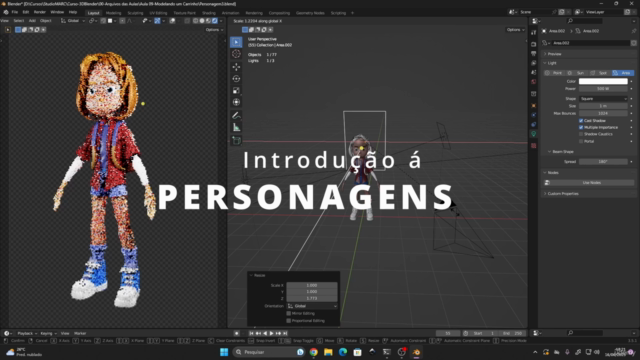640x360 pixels.
Task: Open the World properties tab
Action: (533, 82)
